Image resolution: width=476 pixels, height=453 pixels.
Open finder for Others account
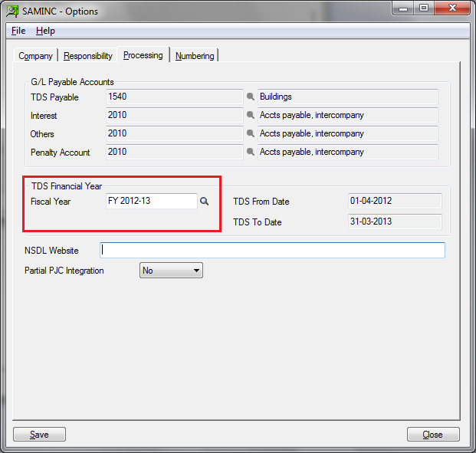[x=251, y=133]
